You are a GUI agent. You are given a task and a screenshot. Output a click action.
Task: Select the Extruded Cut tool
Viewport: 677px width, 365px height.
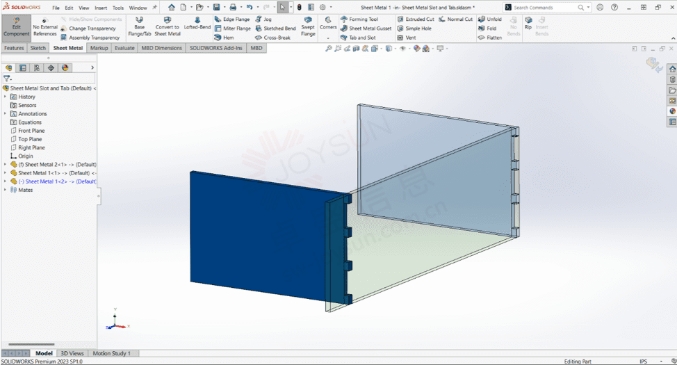tap(416, 19)
